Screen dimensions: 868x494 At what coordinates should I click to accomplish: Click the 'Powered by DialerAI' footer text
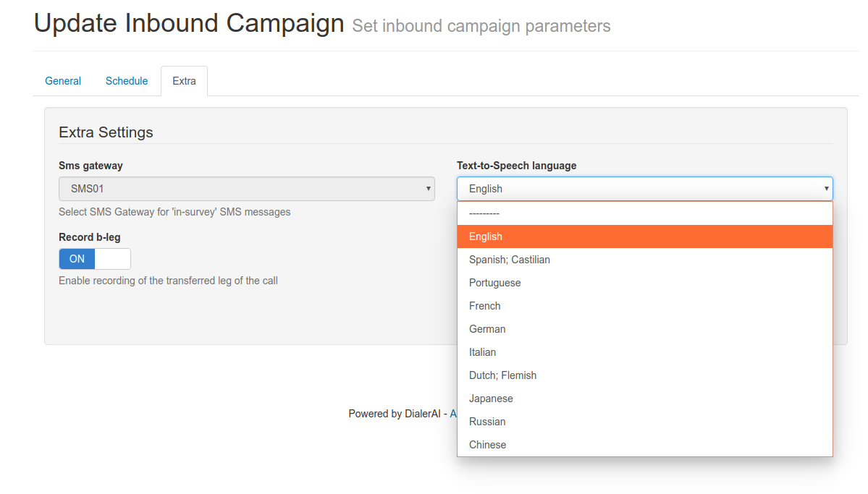(x=394, y=414)
